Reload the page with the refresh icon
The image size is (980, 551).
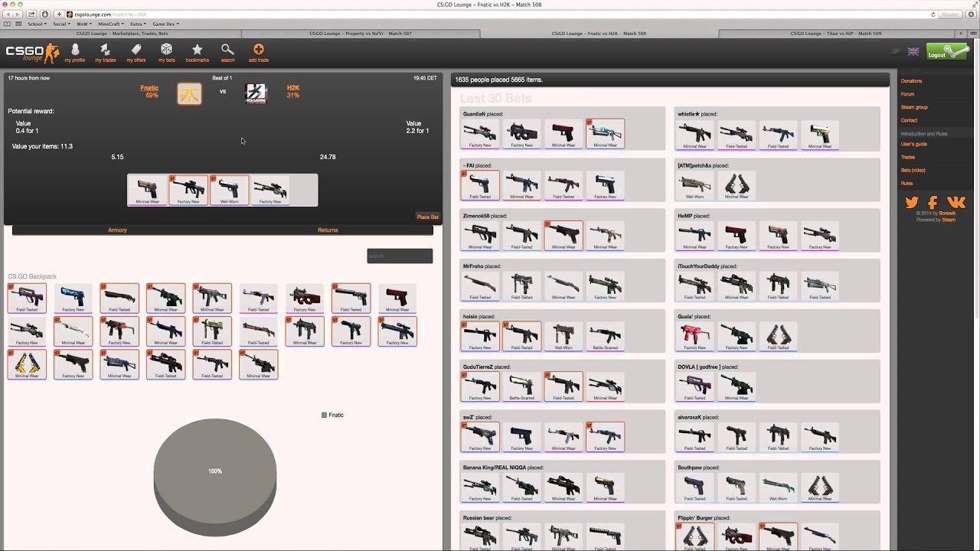point(933,15)
